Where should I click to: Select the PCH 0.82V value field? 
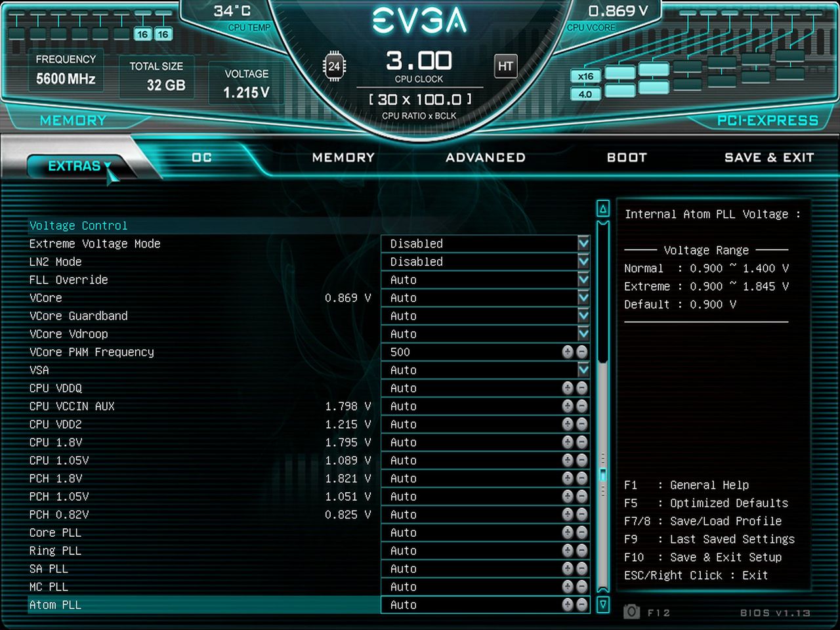[486, 514]
